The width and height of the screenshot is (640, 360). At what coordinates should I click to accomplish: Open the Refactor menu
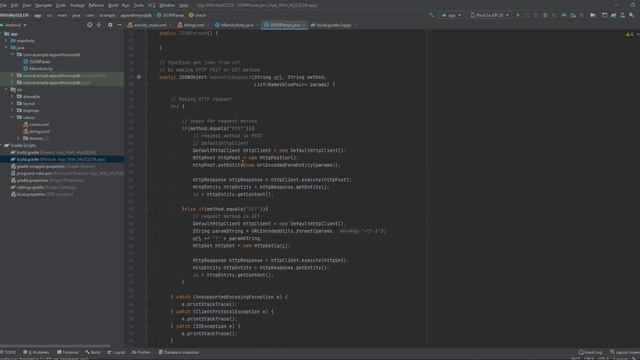pos(96,5)
